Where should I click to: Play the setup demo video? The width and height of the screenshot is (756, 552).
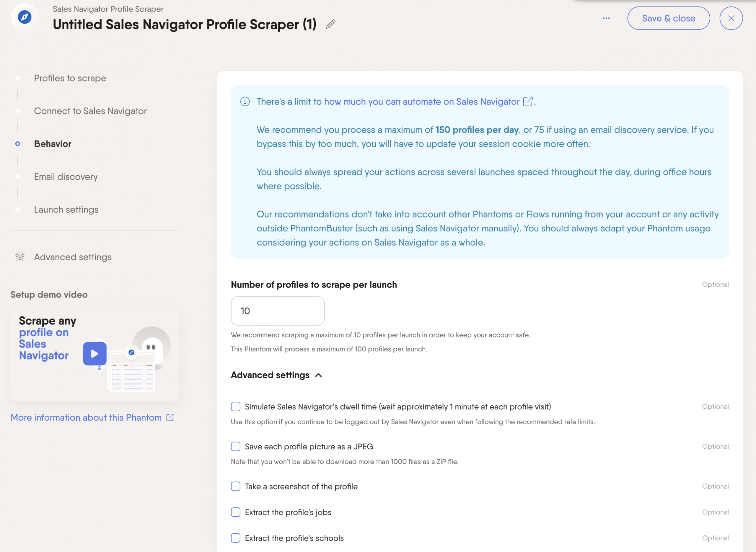coord(94,354)
